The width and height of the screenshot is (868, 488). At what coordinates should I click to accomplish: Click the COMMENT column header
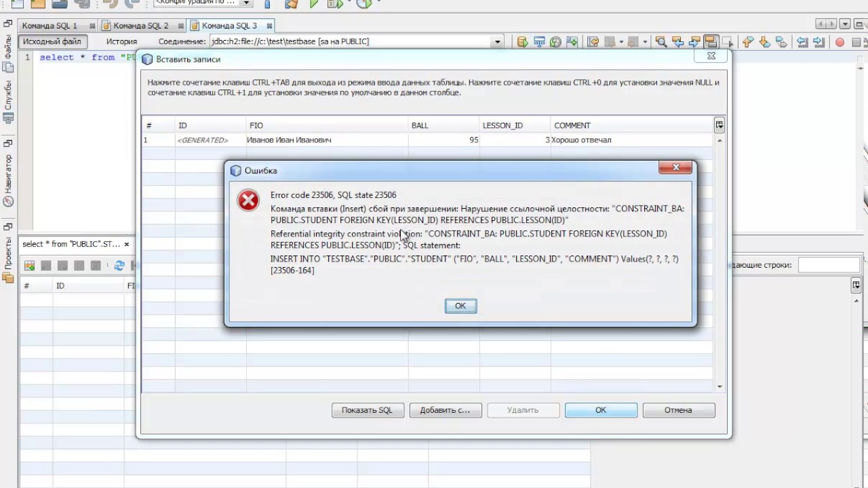click(632, 125)
